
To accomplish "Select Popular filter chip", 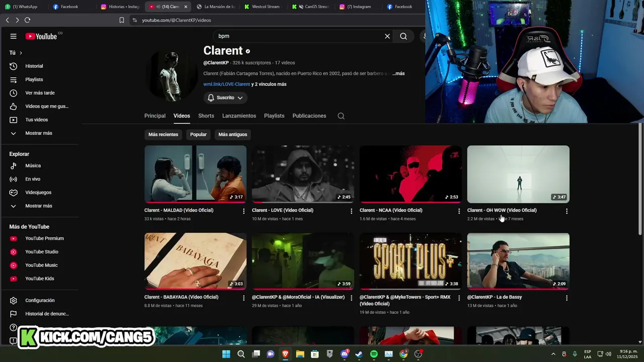I will coord(198,135).
